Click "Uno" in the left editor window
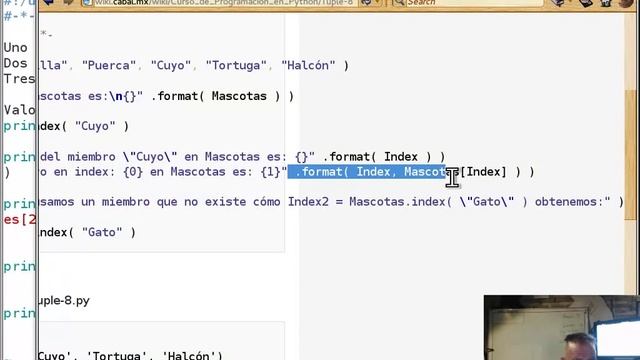This screenshot has width=640, height=360. click(16, 48)
